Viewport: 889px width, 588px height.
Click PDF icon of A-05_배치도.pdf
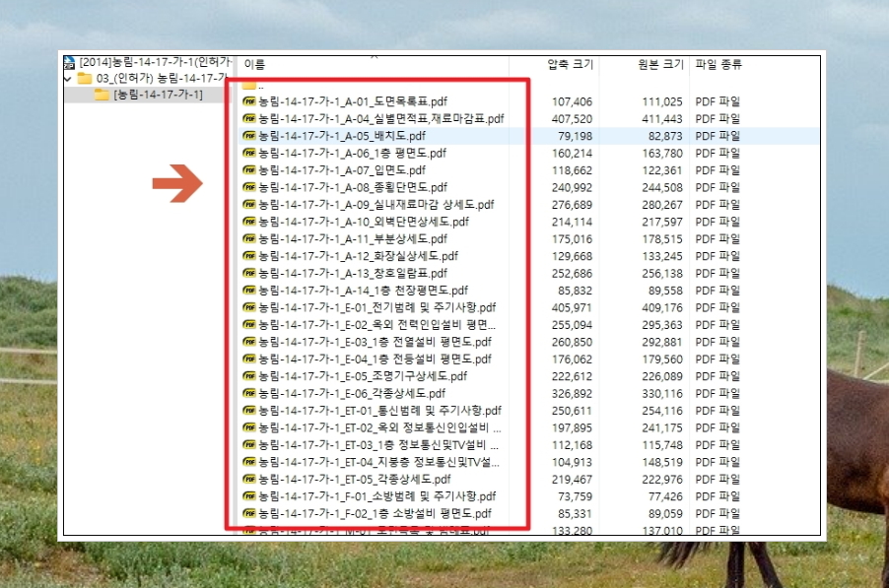[249, 135]
